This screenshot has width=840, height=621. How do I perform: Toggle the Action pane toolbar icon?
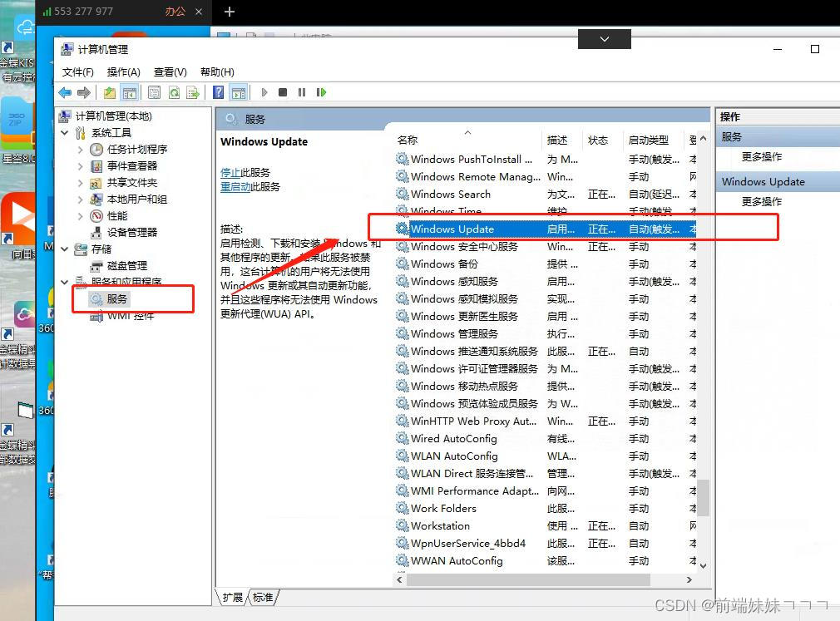coord(239,92)
